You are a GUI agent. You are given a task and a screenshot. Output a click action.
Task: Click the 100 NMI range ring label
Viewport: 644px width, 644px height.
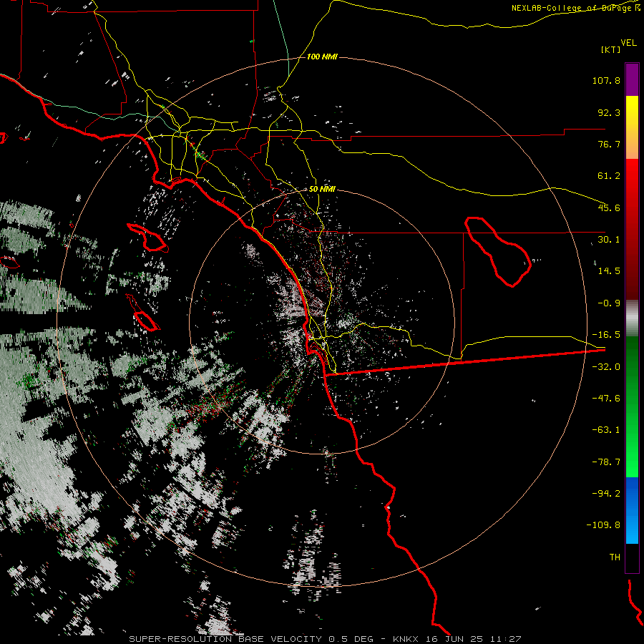(x=322, y=57)
